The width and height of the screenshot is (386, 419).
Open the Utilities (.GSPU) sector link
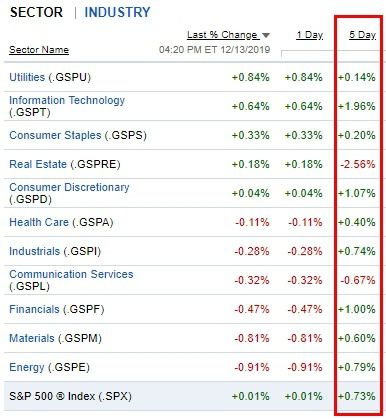point(50,77)
